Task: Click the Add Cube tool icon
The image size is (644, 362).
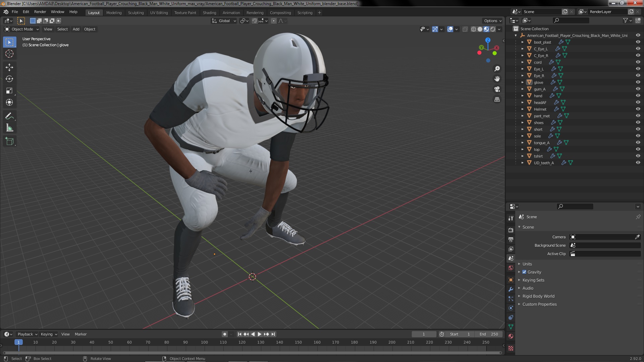Action: pyautogui.click(x=9, y=141)
